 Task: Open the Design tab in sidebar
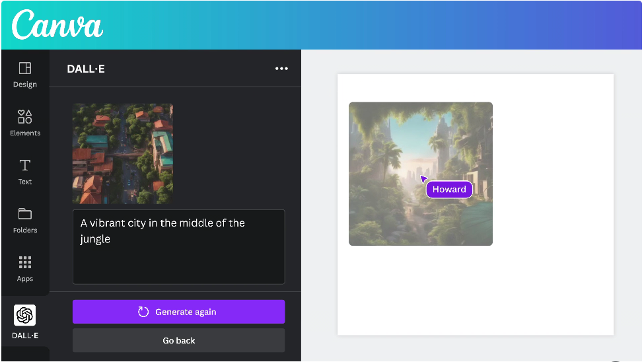coord(25,74)
